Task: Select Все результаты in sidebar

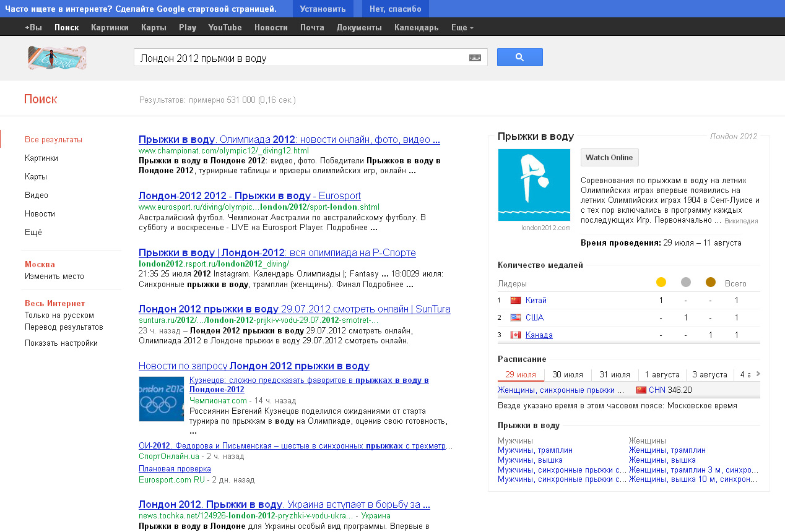Action: pos(53,140)
